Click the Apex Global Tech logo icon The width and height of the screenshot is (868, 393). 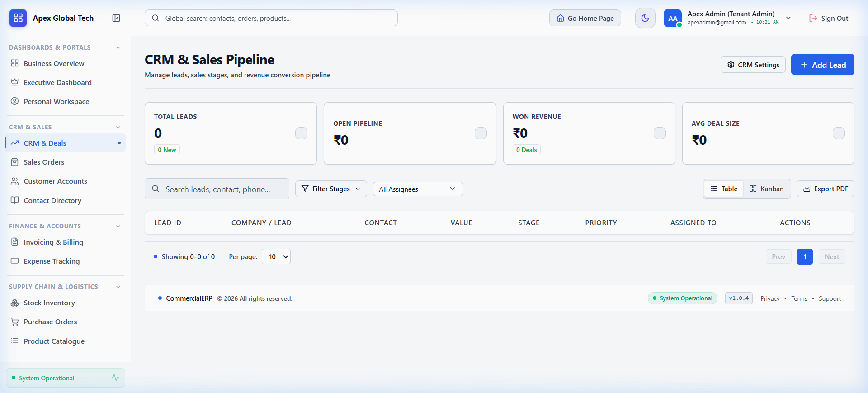(18, 18)
